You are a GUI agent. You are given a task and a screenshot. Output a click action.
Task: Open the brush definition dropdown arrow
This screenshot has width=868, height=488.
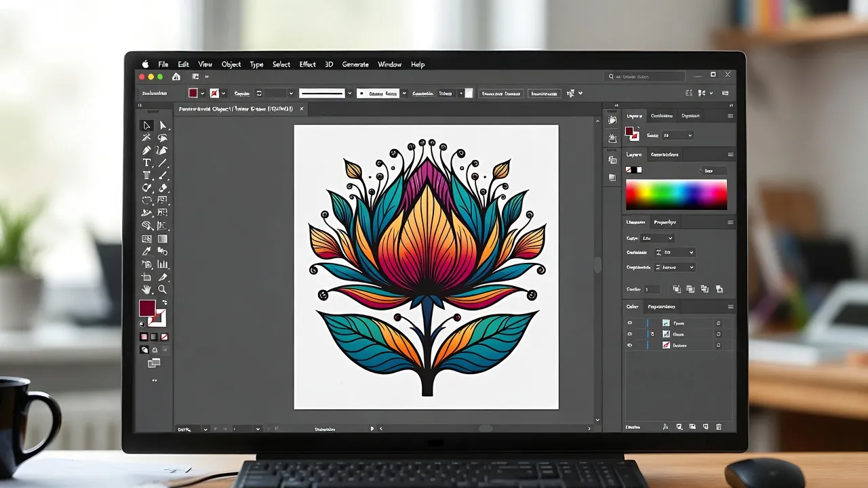405,94
